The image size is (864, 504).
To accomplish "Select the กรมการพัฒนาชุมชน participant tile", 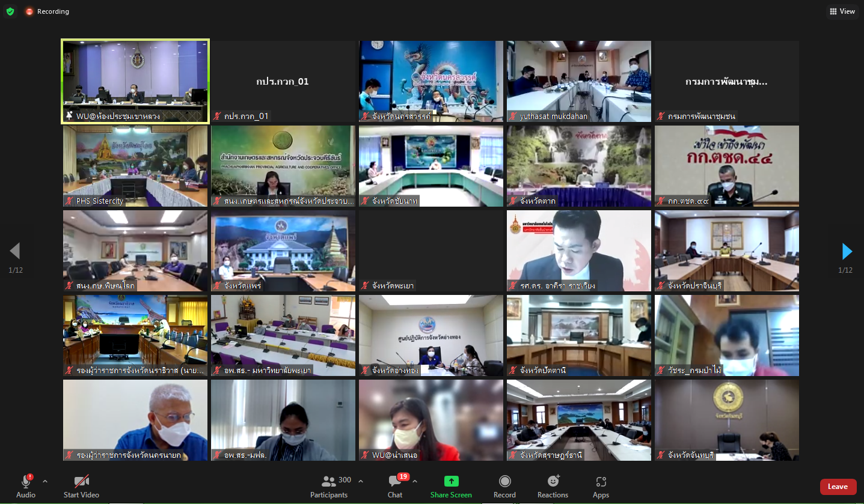I will [727, 81].
